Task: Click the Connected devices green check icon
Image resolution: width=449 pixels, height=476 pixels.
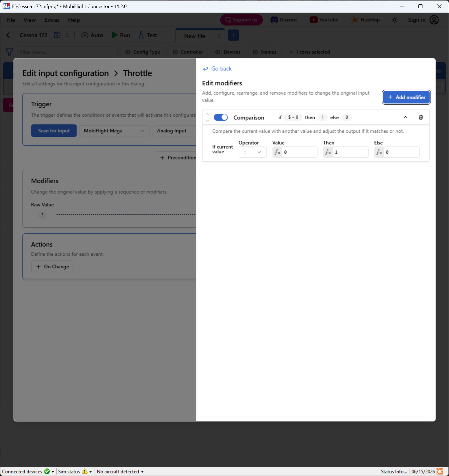Action: 47,471
